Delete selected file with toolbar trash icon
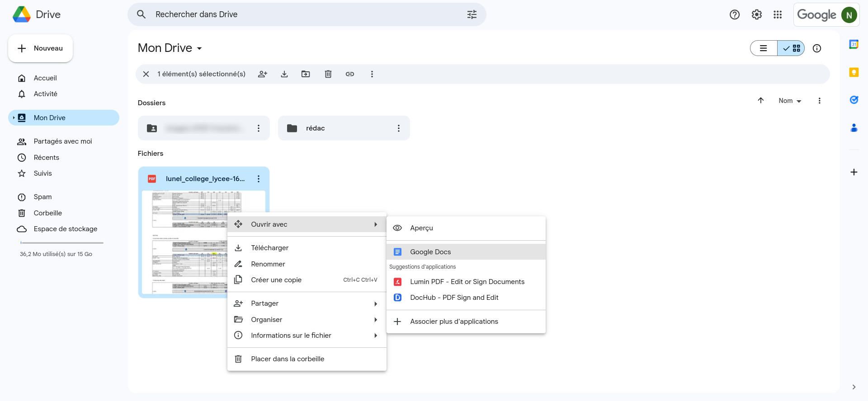The width and height of the screenshot is (868, 401). (x=328, y=74)
